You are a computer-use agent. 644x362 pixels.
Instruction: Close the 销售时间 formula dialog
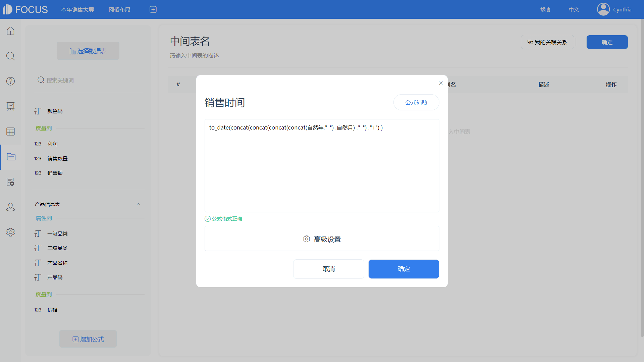(x=441, y=83)
